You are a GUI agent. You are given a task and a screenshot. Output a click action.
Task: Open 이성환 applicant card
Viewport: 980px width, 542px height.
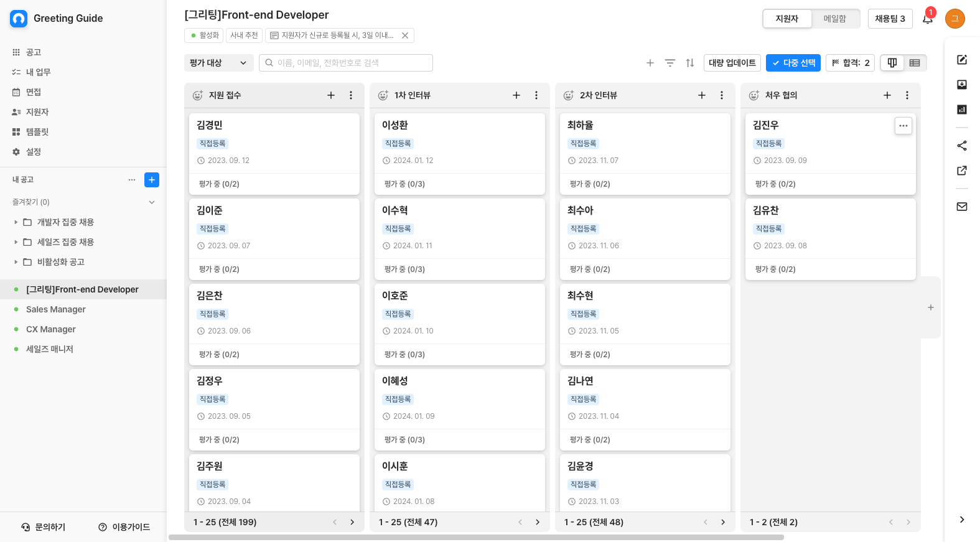[x=460, y=154]
